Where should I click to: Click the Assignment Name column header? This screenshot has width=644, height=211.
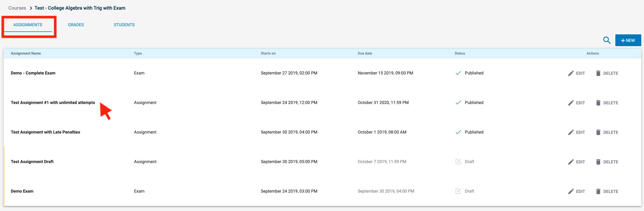tap(26, 53)
